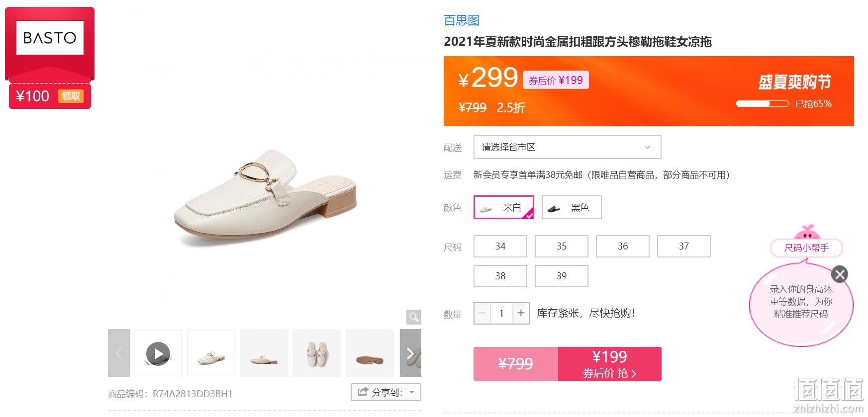The image size is (868, 417).
Task: Open the 百思图 brand link
Action: coord(462,20)
